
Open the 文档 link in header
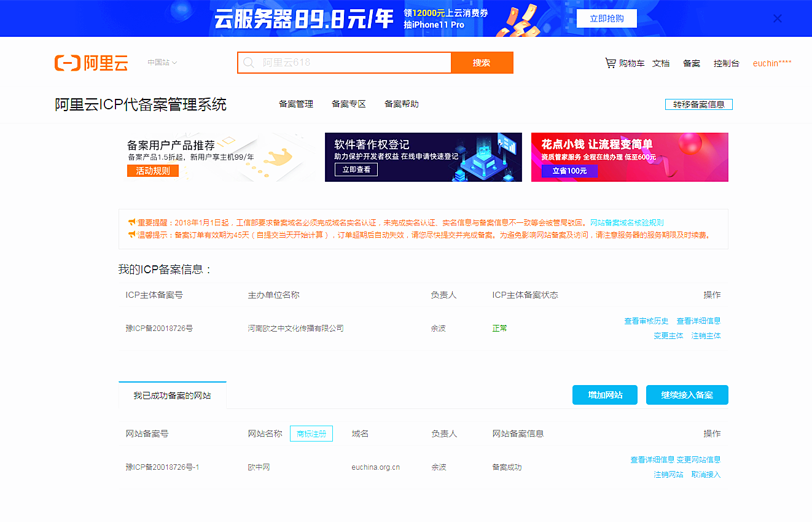click(661, 63)
